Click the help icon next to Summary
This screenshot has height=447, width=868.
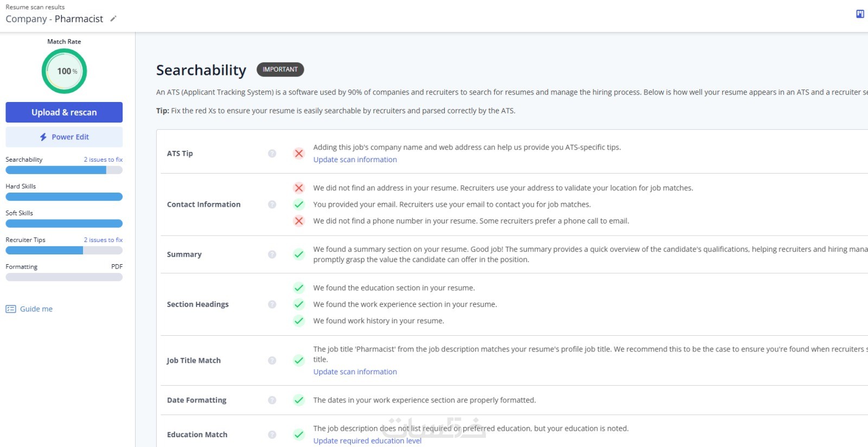[x=272, y=254]
